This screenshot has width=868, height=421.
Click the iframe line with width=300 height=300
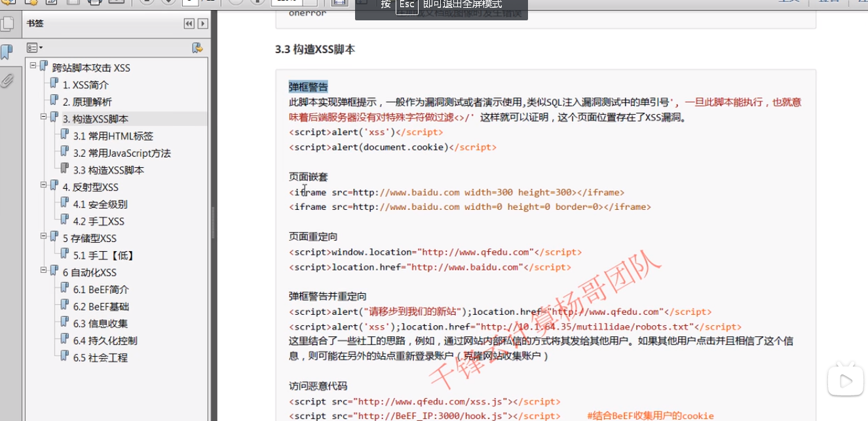457,192
